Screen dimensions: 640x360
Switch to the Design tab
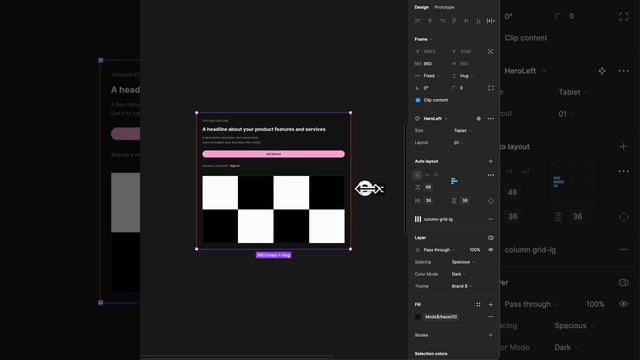pos(421,7)
